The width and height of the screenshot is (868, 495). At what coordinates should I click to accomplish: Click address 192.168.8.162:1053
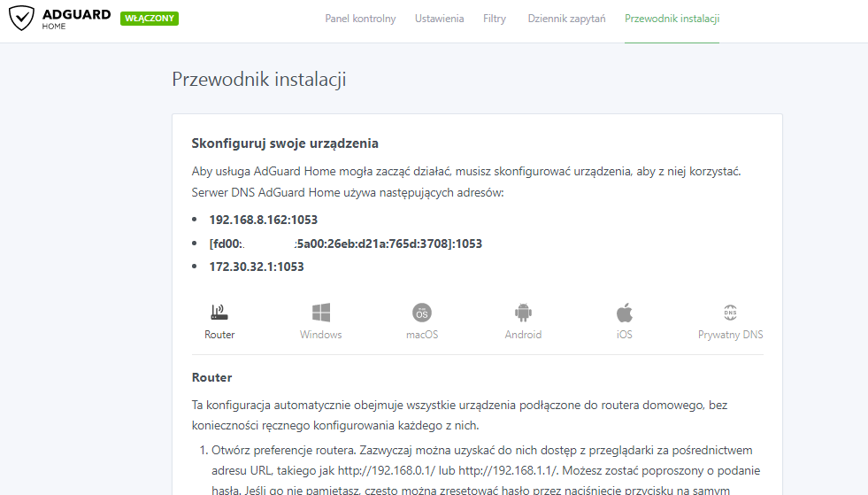tap(264, 220)
